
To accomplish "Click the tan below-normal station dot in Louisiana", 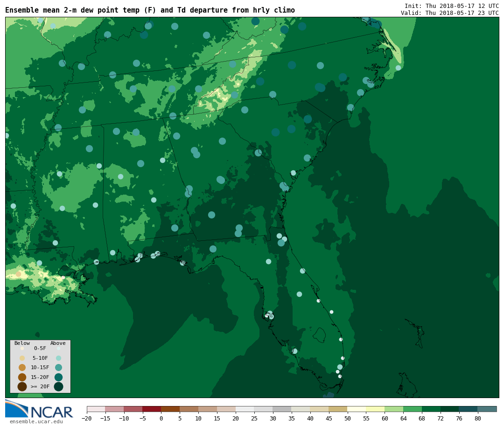I will 18,274.
